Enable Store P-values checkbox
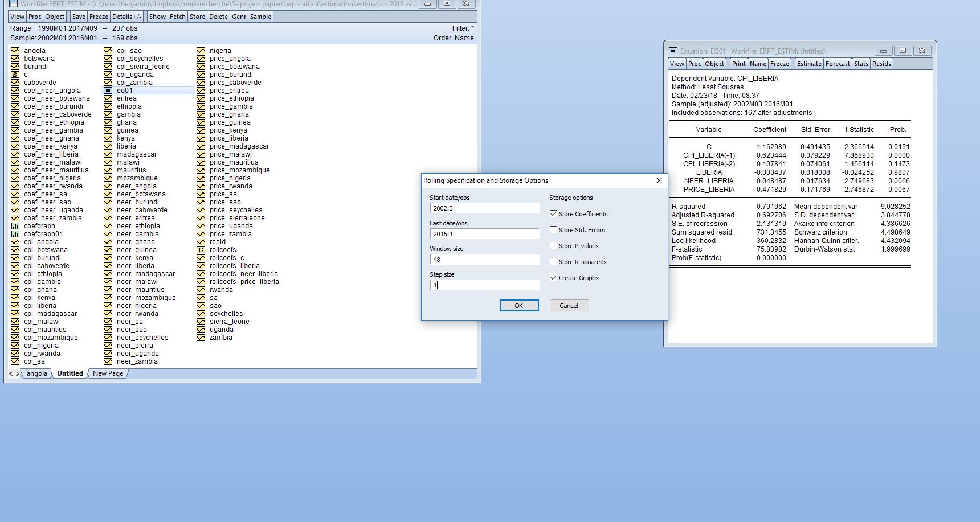The height and width of the screenshot is (522, 980). [x=553, y=246]
